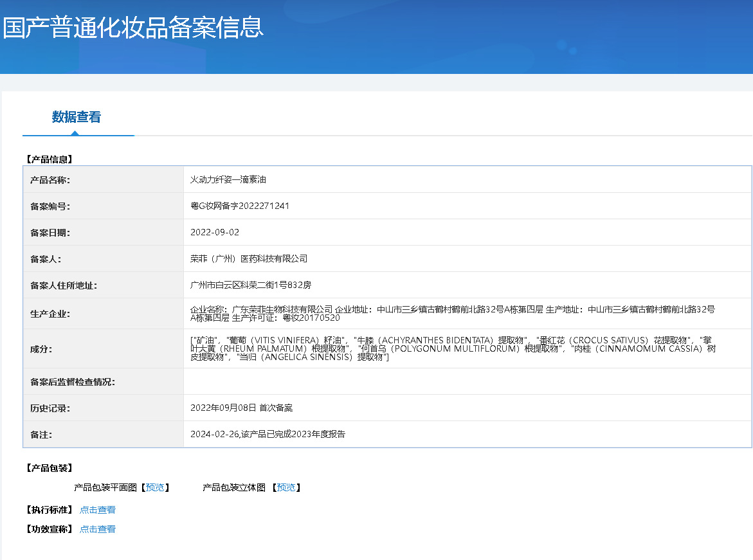Click the 备案人住所地址 label
Image resolution: width=753 pixels, height=560 pixels.
64,285
